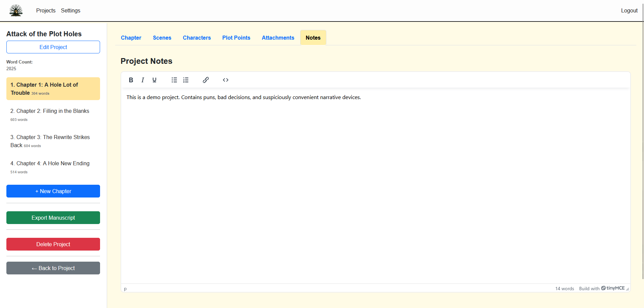Viewport: 644px width, 308px height.
Task: Open the insert link dialog
Action: [206, 80]
